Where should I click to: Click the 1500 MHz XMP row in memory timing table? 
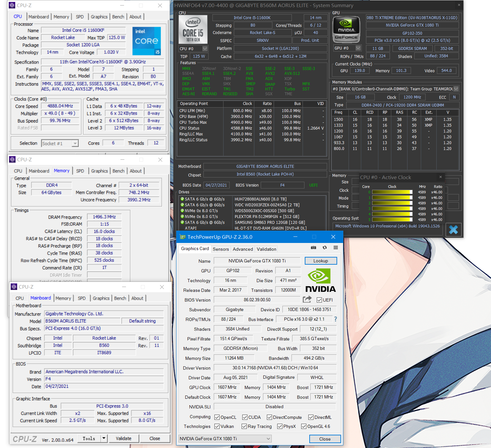pos(395,120)
